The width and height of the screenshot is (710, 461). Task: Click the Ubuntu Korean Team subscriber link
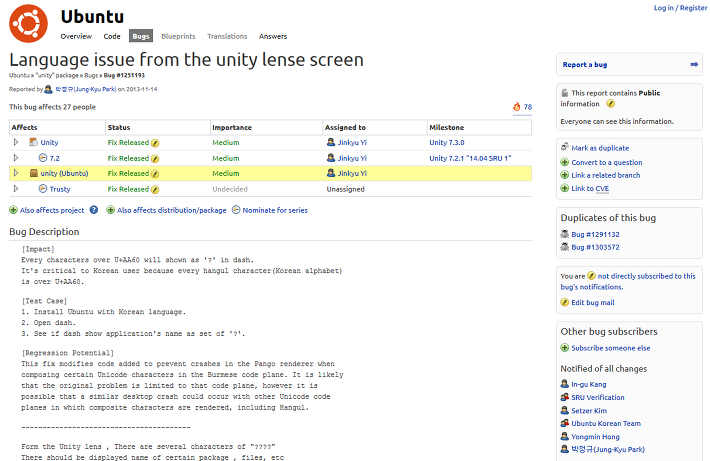point(606,423)
